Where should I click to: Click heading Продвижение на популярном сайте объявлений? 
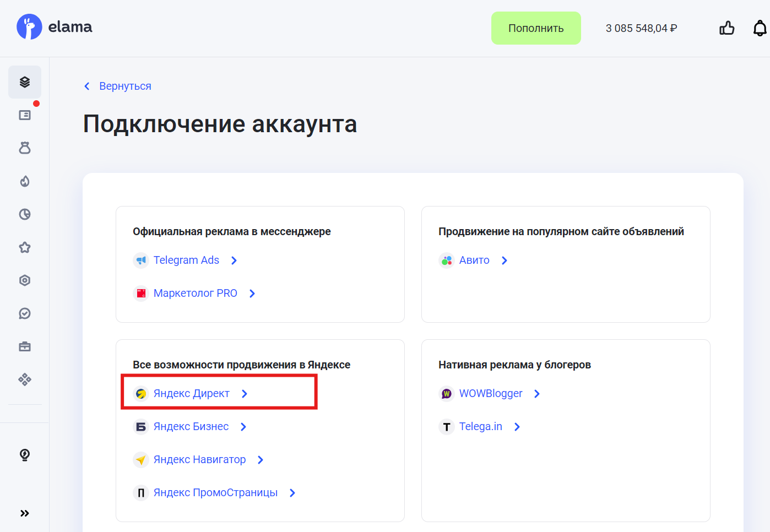(x=561, y=231)
